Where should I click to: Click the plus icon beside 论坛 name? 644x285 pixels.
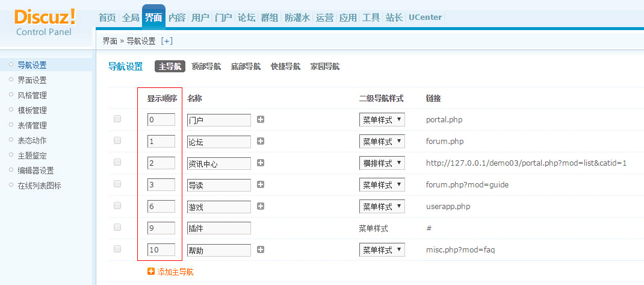pyautogui.click(x=261, y=141)
